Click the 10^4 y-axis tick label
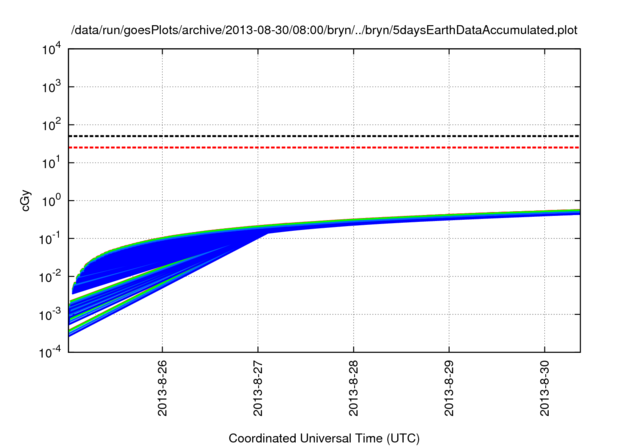Image resolution: width=640 pixels, height=448 pixels. point(52,50)
